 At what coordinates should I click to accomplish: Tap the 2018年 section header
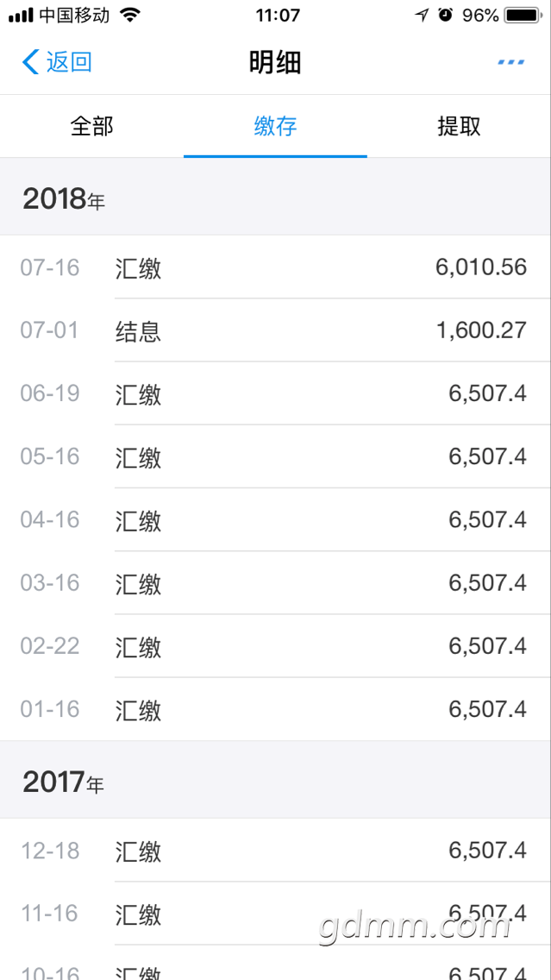276,196
